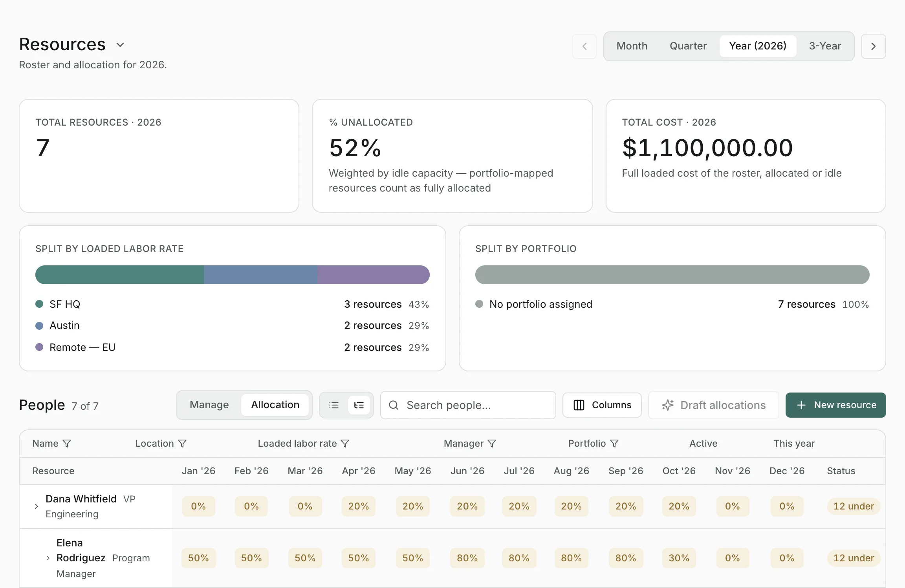Switch to the grouped tree view icon

pos(359,405)
